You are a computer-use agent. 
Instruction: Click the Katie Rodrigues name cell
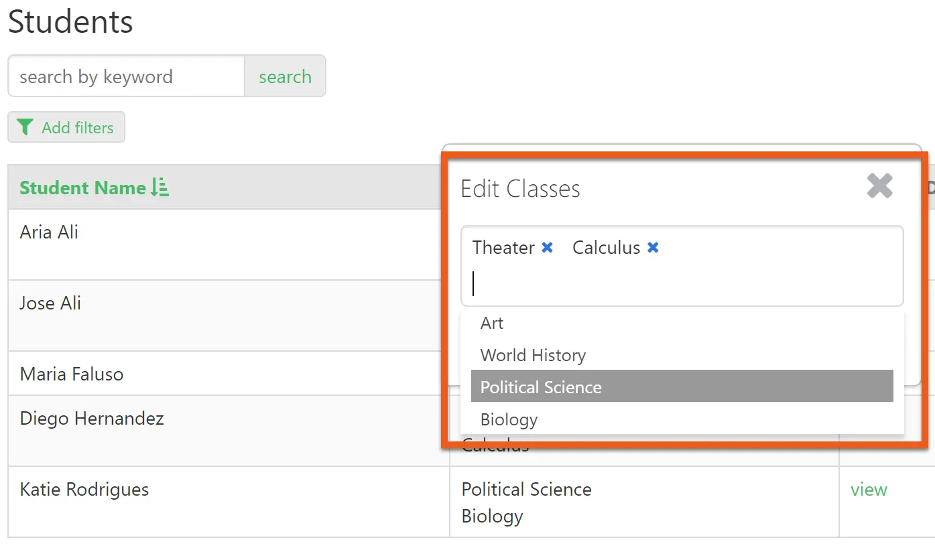(84, 490)
